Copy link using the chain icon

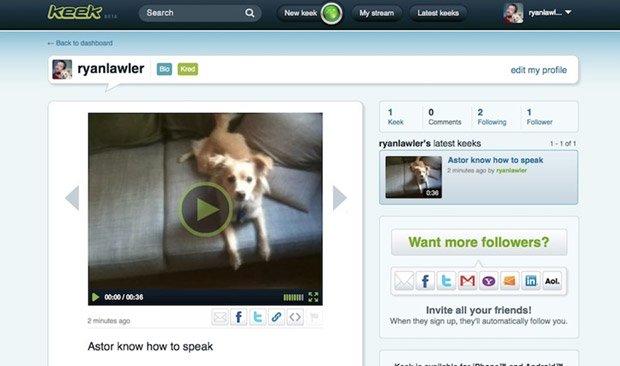pos(276,317)
